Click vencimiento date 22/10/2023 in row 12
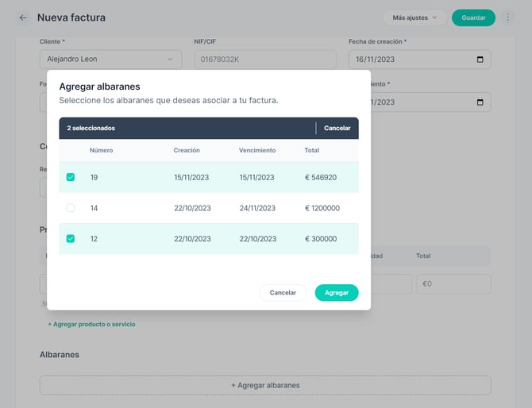The width and height of the screenshot is (532, 408). [x=258, y=239]
